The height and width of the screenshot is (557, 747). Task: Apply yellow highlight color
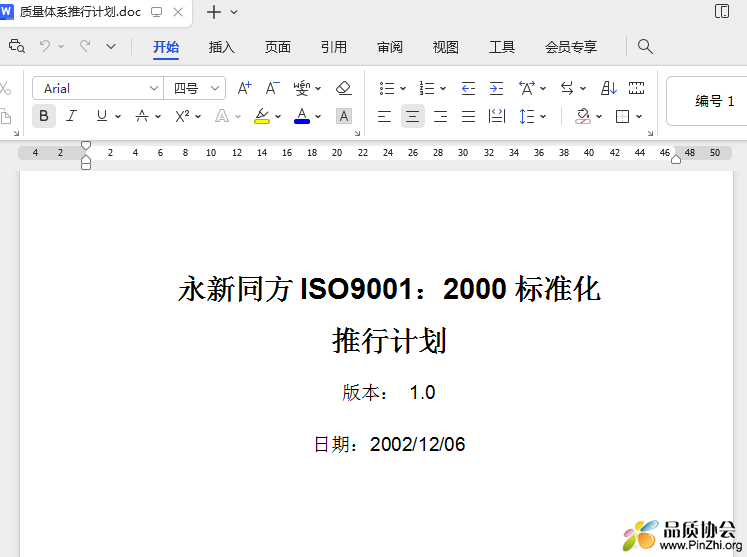coord(262,116)
